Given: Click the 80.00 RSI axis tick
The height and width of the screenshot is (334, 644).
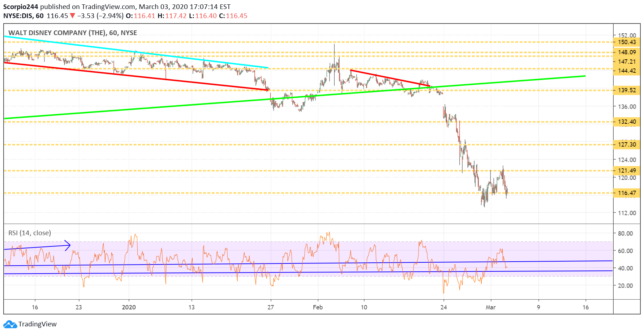Looking at the screenshot, I should [x=625, y=233].
